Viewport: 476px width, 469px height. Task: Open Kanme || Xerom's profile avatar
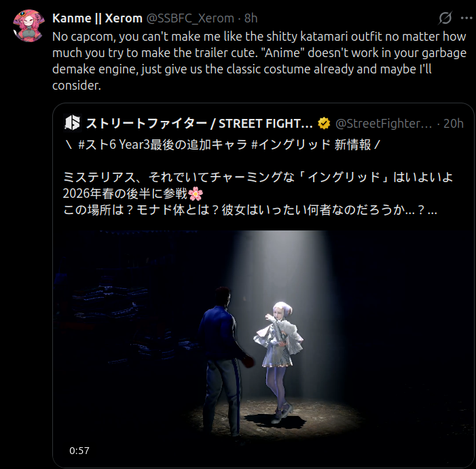29,26
